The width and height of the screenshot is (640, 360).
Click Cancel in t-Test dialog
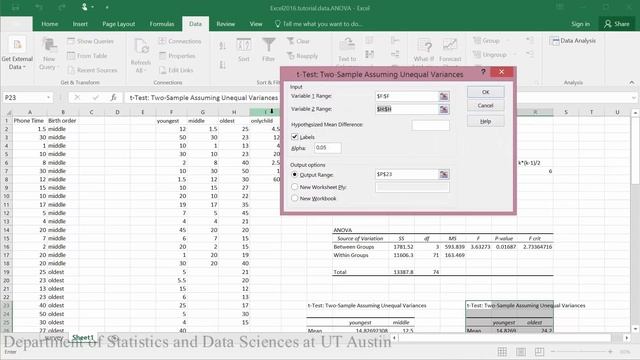click(x=485, y=106)
